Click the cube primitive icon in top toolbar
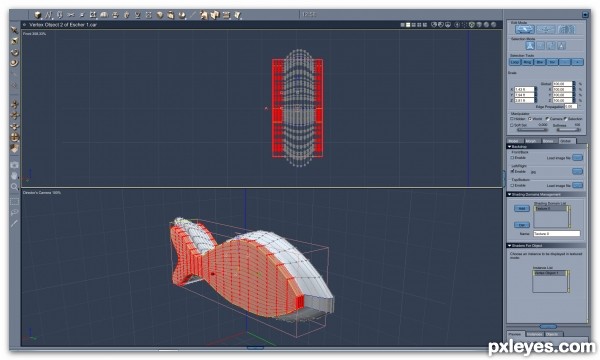This screenshot has height=360, width=600. (x=38, y=15)
